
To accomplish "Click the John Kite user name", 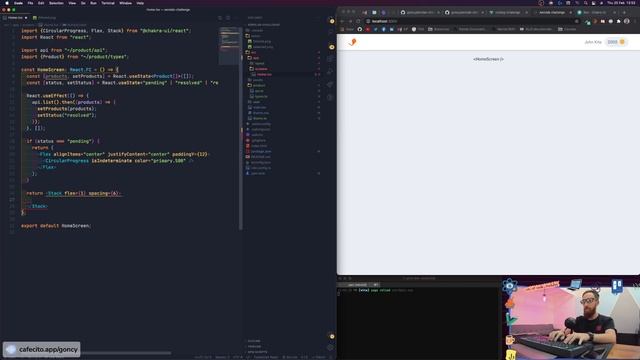I will tap(593, 42).
